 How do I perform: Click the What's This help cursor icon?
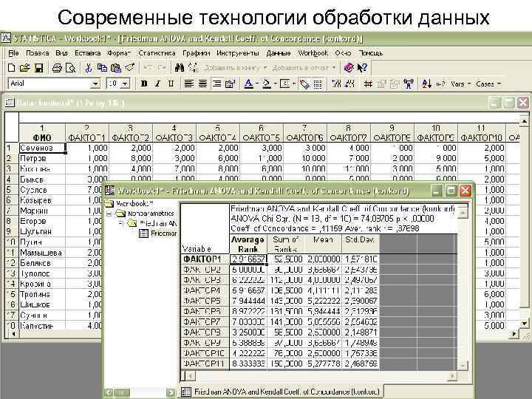tap(362, 67)
